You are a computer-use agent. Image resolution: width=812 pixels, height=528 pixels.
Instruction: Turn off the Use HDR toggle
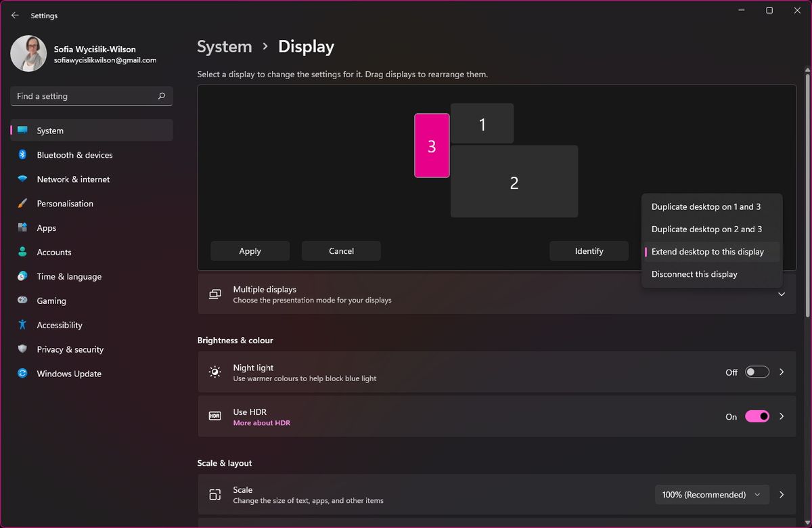click(757, 416)
